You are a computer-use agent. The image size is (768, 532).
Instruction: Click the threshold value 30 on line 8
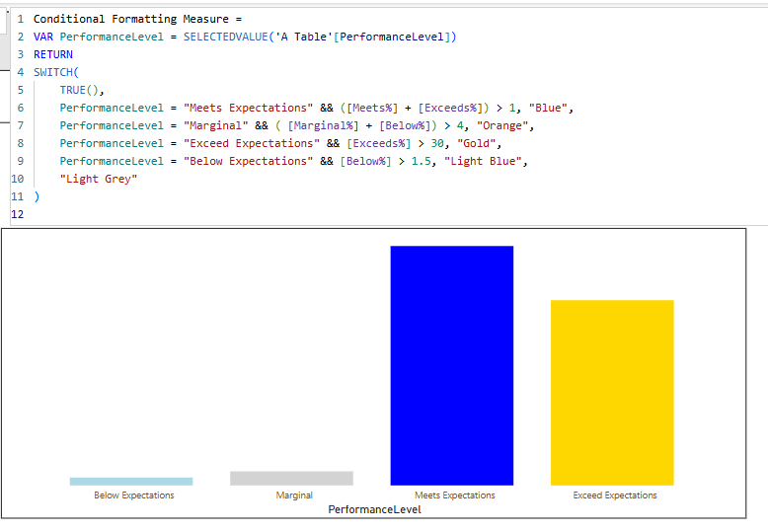(437, 143)
